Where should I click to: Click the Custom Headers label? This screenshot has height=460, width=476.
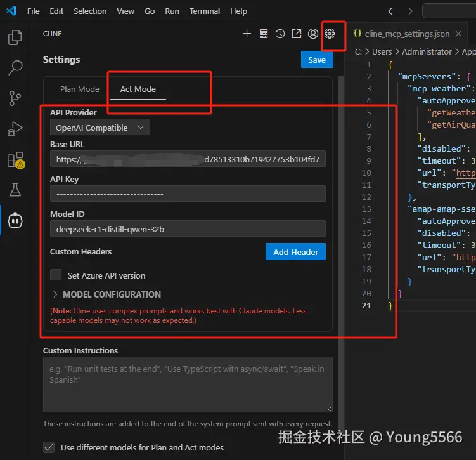click(80, 251)
